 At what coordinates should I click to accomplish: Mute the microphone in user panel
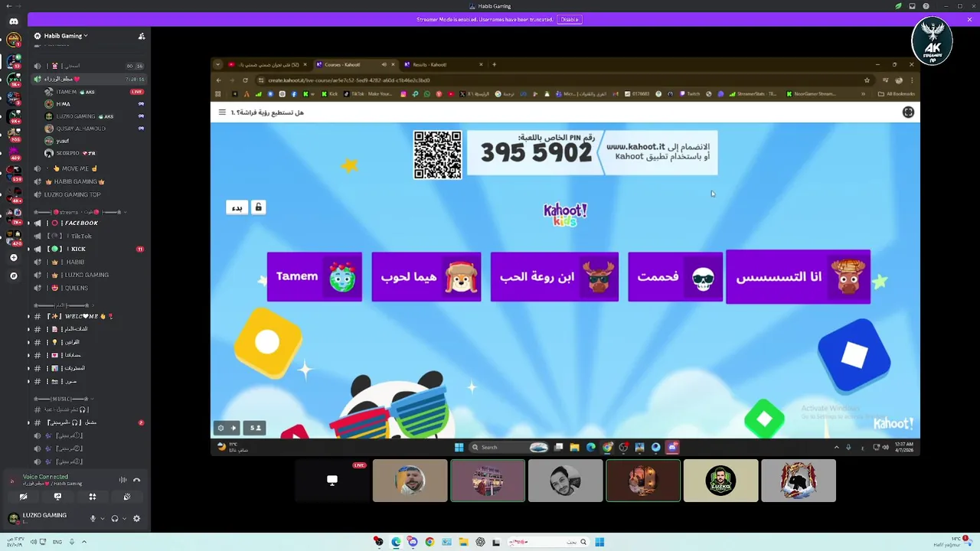tap(93, 518)
